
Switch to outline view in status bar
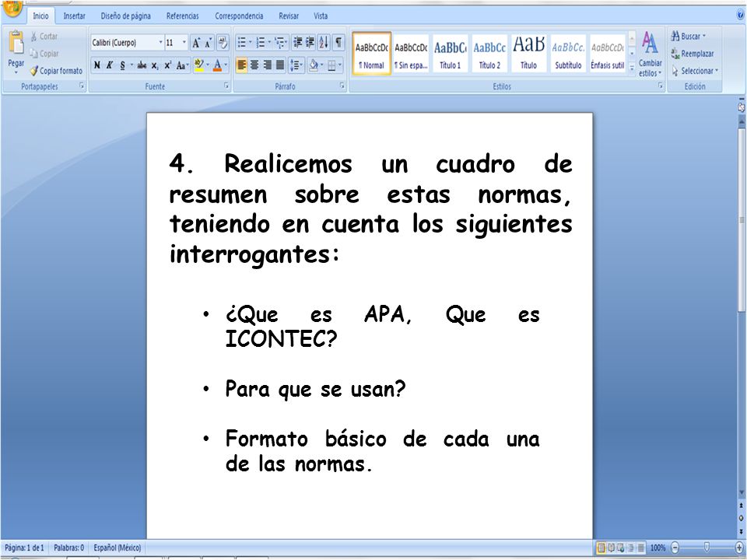[x=631, y=548]
